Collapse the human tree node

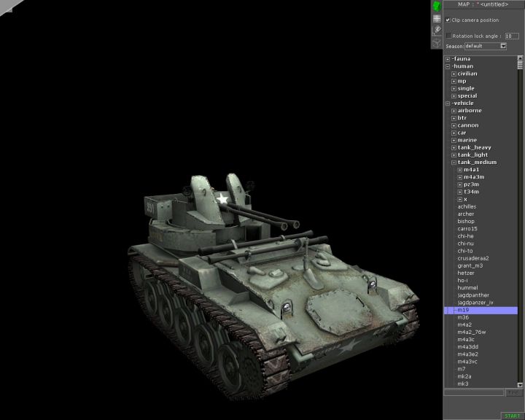click(448, 66)
